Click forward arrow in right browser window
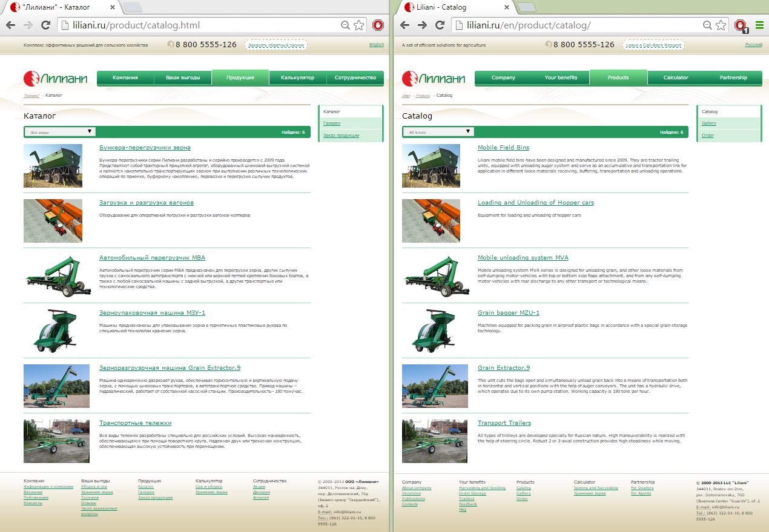Screen dimensions: 769x532 click(423, 25)
